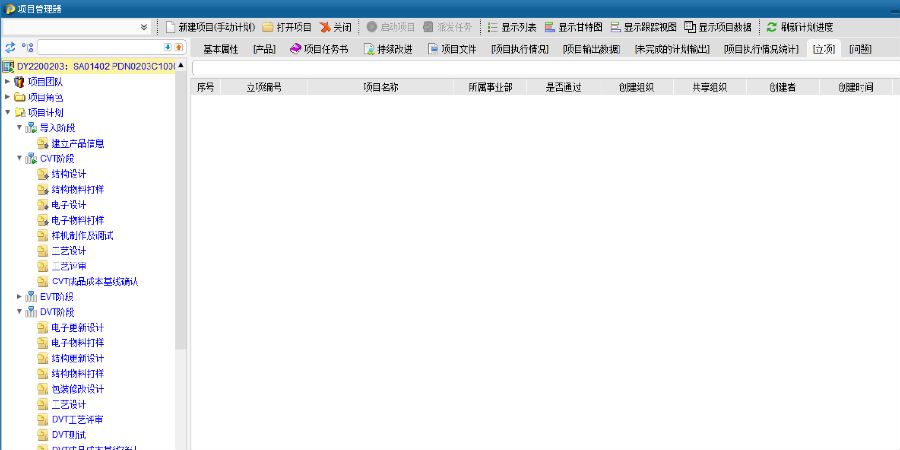Open the [项目输出数据] tab
The width and height of the screenshot is (900, 450).
click(591, 49)
